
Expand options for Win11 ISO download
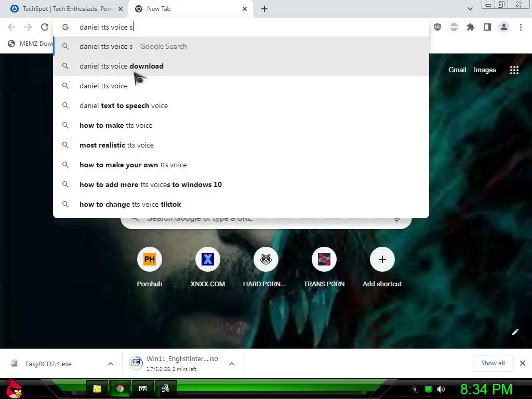pyautogui.click(x=232, y=364)
